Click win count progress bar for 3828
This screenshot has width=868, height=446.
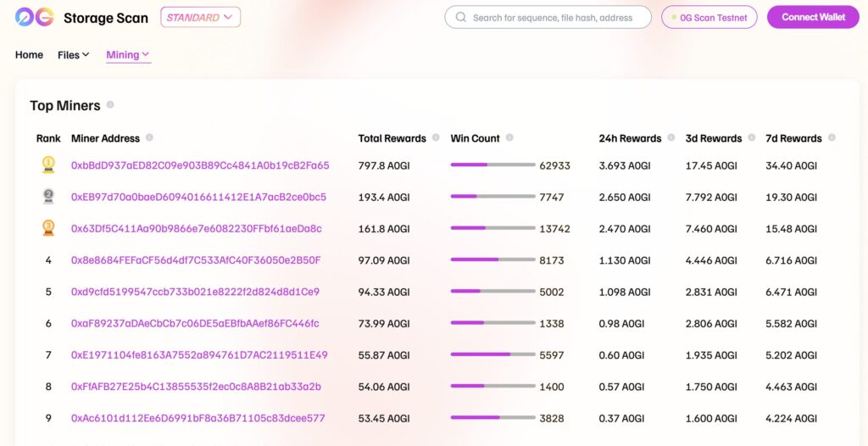point(492,418)
